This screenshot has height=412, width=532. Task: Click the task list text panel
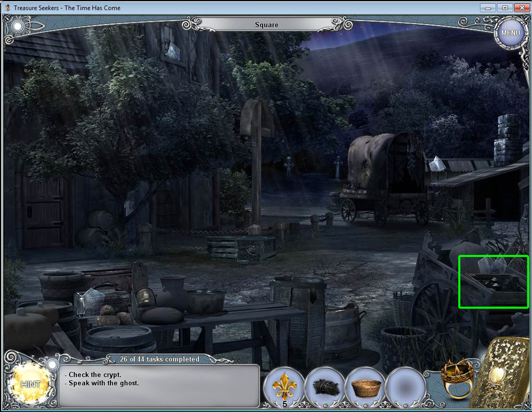(158, 385)
